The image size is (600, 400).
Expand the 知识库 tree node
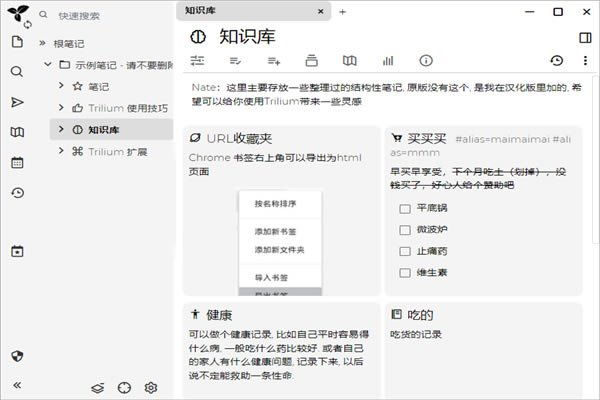tap(61, 129)
